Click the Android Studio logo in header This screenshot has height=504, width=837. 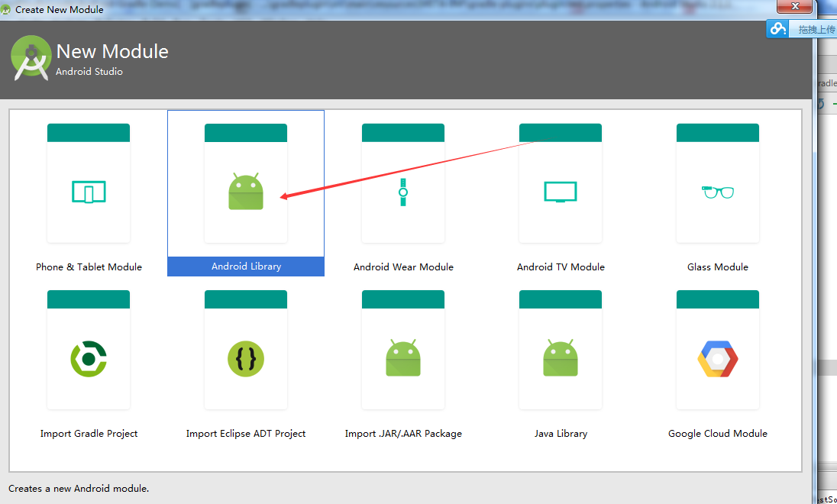click(31, 58)
